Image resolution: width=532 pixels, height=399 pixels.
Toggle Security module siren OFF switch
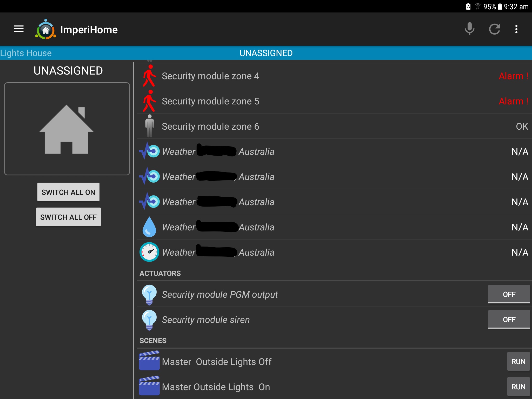tap(509, 319)
